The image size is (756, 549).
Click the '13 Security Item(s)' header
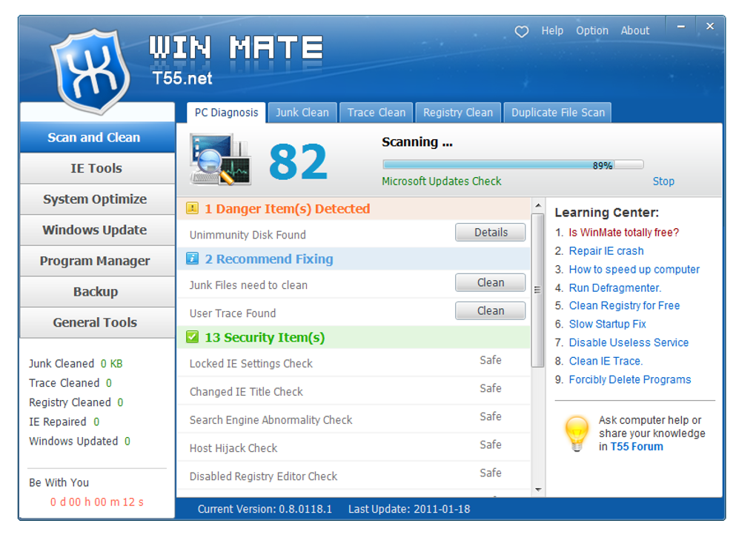[x=354, y=337]
